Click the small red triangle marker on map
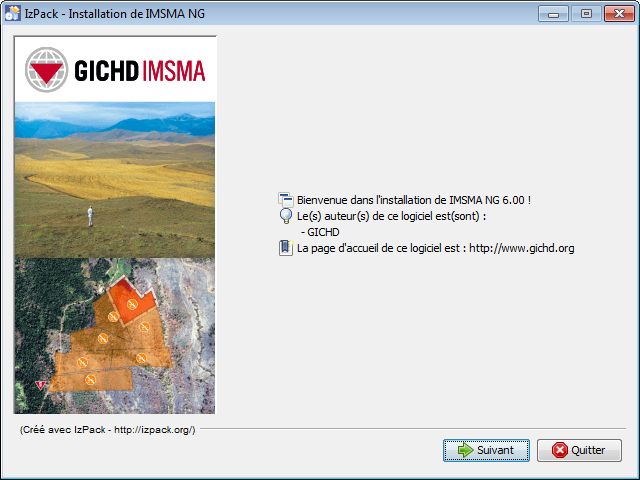Image resolution: width=640 pixels, height=480 pixels. click(41, 384)
